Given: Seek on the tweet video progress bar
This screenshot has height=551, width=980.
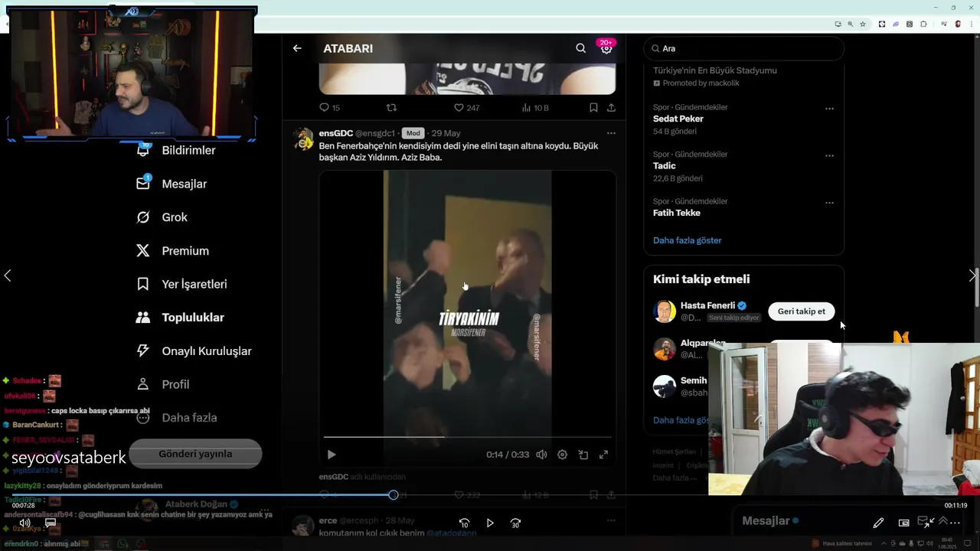Looking at the screenshot, I should 467,437.
